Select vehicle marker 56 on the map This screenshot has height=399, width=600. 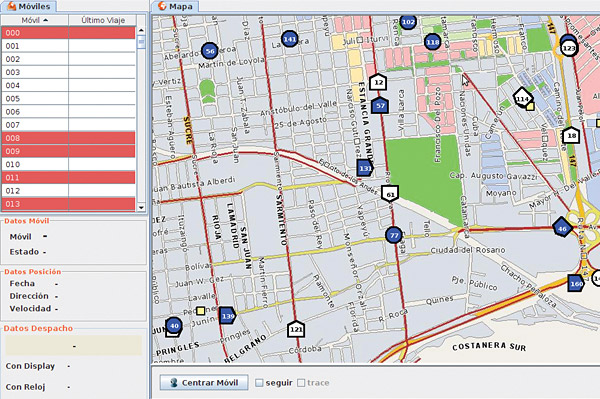pyautogui.click(x=210, y=51)
